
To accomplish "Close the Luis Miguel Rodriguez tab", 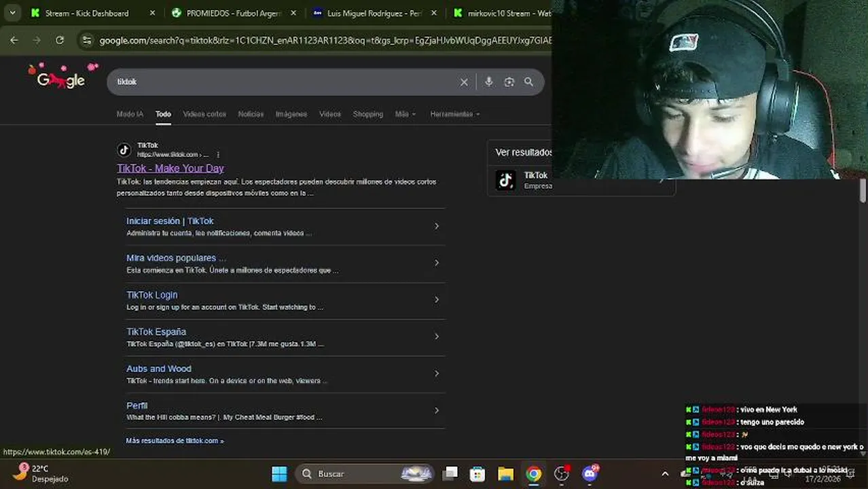I will coord(433,13).
